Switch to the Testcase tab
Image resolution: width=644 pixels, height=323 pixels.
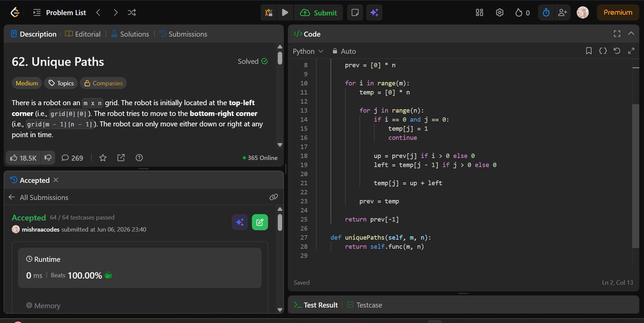click(x=364, y=305)
